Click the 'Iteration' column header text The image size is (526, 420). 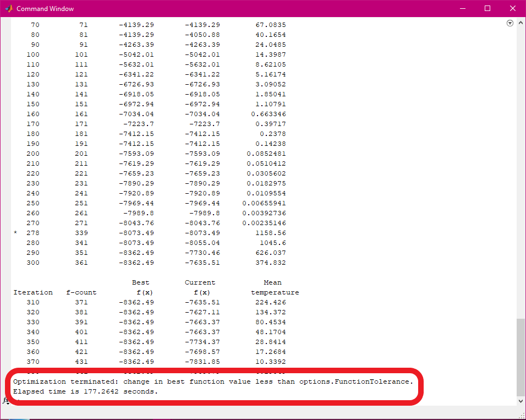(x=33, y=292)
